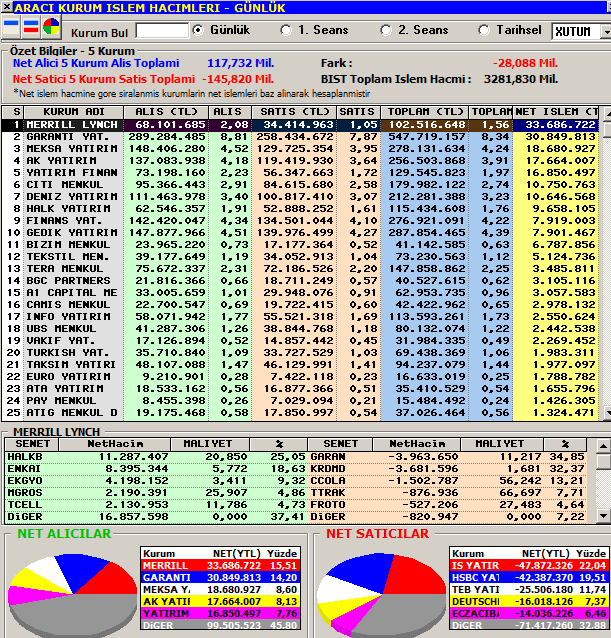The image size is (611, 638).
Task: Click the red MERRILL legend entry
Action: (221, 566)
